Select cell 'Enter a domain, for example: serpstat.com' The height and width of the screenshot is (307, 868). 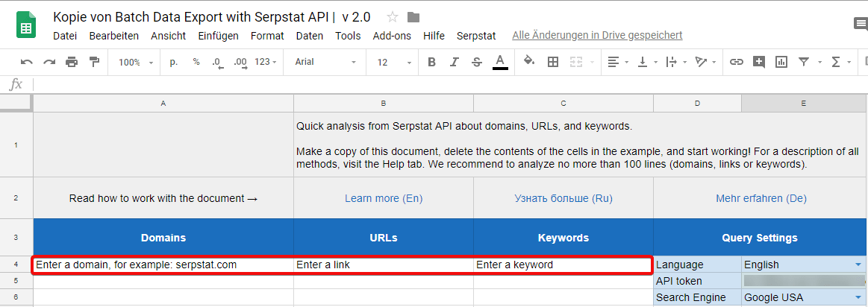tap(163, 265)
